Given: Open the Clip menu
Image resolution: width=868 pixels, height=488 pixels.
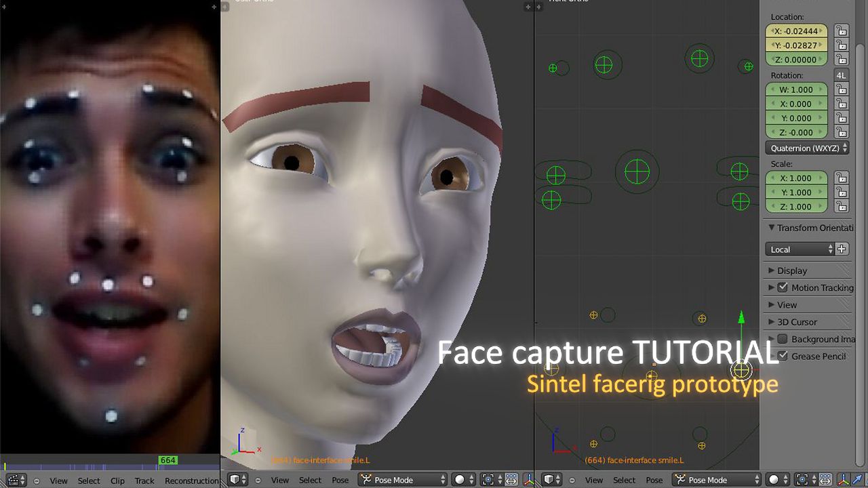Looking at the screenshot, I should click(x=117, y=481).
